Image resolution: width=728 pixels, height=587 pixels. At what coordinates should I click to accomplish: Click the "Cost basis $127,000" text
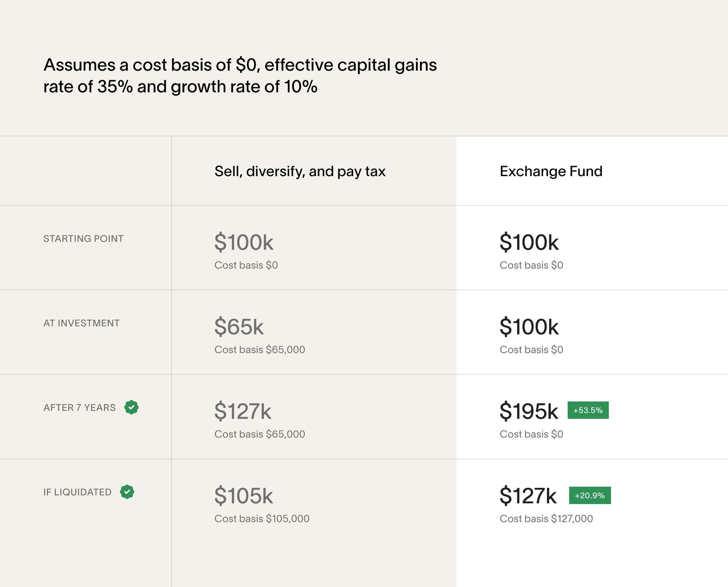tap(546, 519)
